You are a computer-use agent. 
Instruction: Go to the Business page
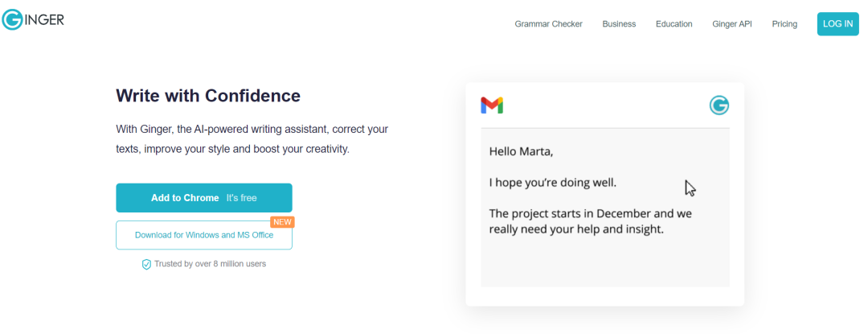coord(619,24)
